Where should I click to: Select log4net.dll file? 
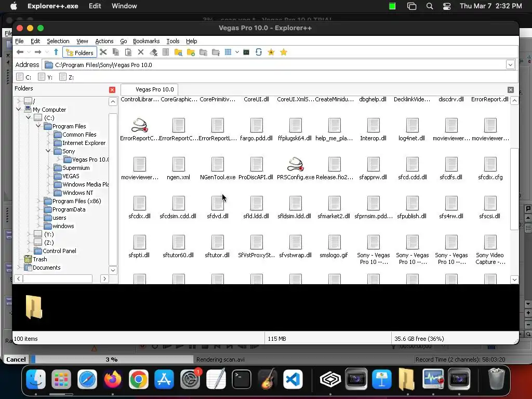pos(412,129)
